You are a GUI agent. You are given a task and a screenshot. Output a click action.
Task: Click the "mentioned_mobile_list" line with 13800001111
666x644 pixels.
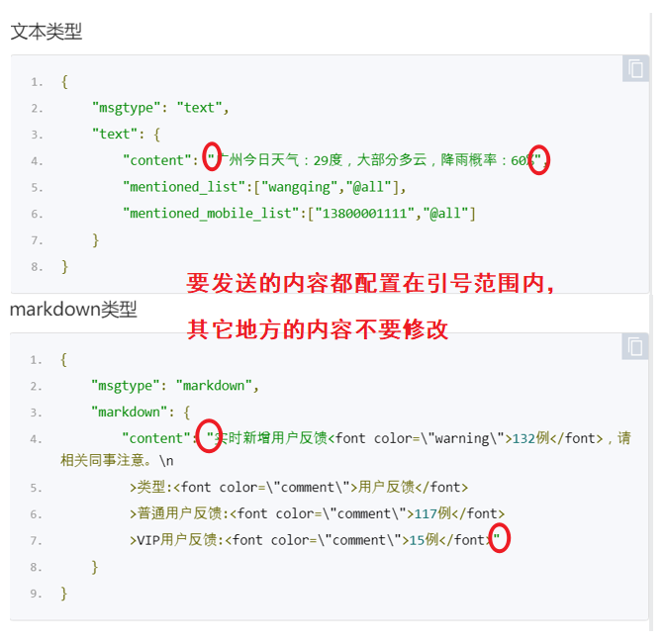pos(299,213)
